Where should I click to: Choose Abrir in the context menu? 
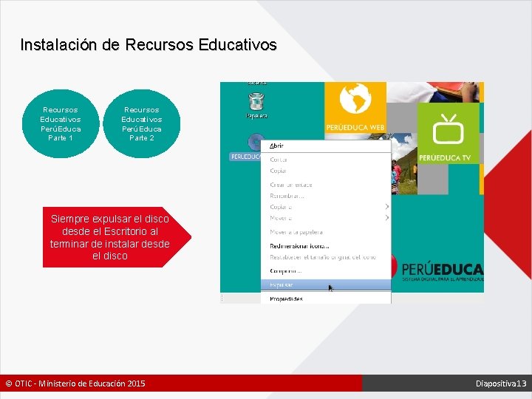pos(326,146)
